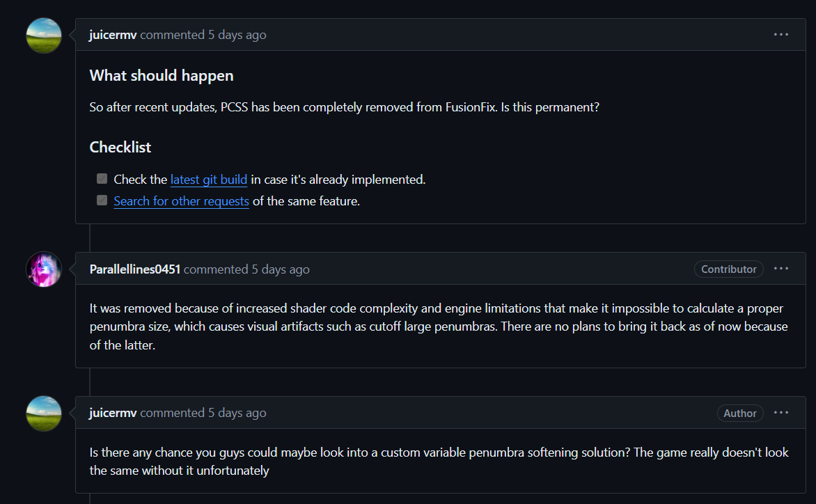816x504 pixels.
Task: Click juicermv username on the Author comment
Action: click(x=113, y=413)
